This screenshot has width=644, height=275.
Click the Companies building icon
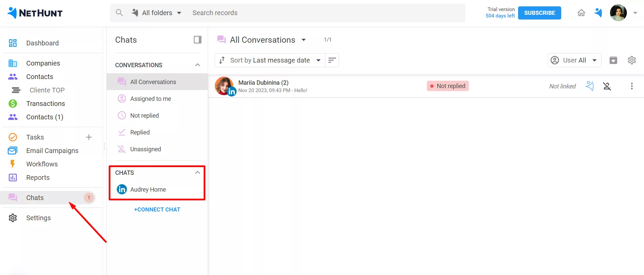tap(13, 63)
